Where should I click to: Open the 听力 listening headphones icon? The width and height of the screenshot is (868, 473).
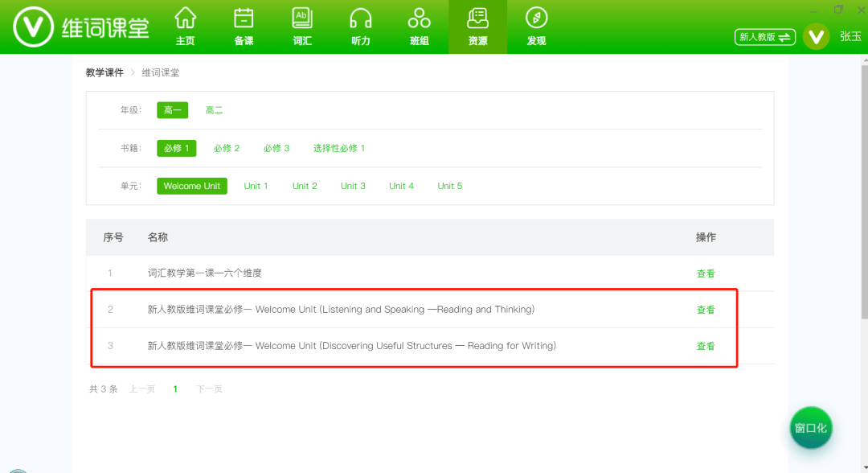click(x=360, y=24)
